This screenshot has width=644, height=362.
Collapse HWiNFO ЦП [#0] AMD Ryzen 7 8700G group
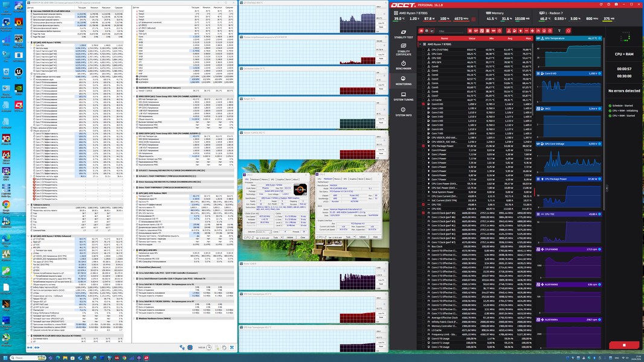pos(28,42)
